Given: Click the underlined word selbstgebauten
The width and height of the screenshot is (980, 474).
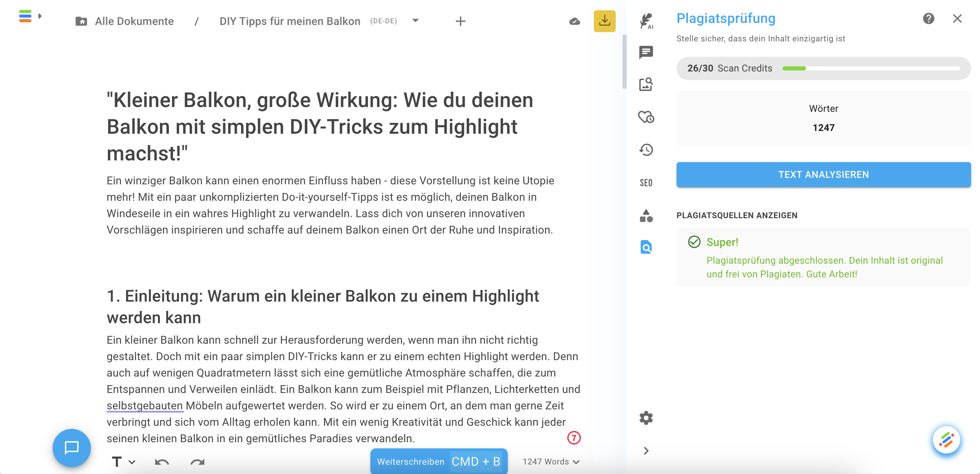Looking at the screenshot, I should click(145, 406).
